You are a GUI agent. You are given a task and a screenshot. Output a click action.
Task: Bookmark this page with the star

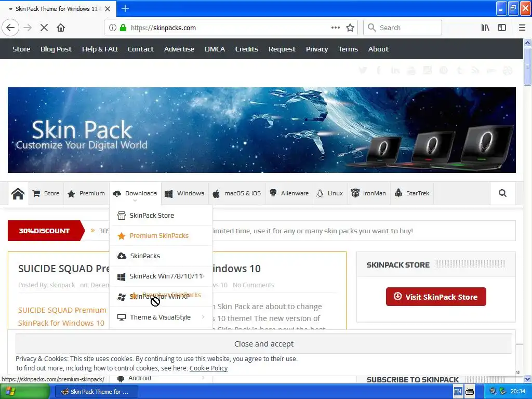coord(350,28)
